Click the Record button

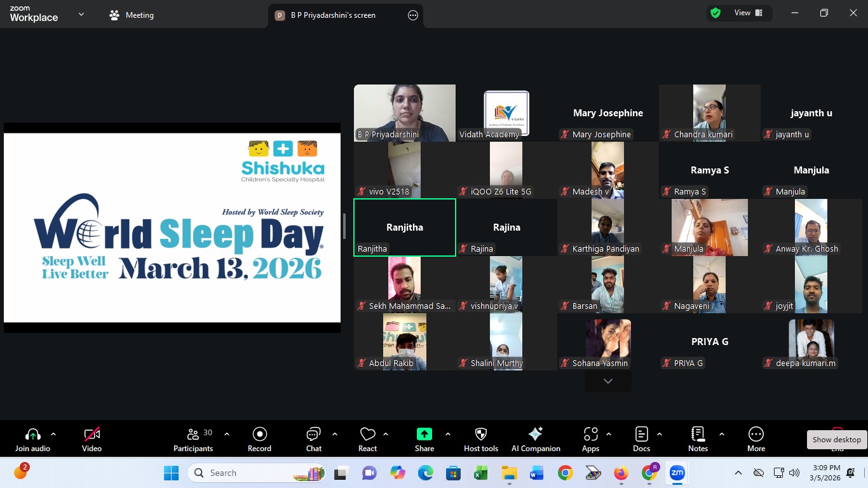(259, 439)
